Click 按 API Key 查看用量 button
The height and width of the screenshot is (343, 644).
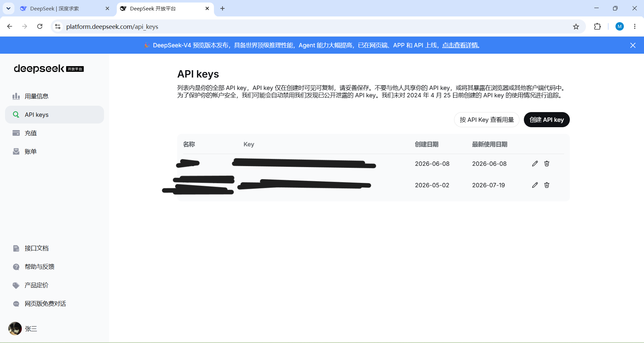point(487,120)
